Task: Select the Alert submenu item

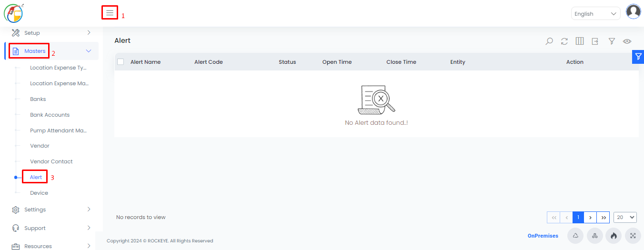Action: point(36,177)
